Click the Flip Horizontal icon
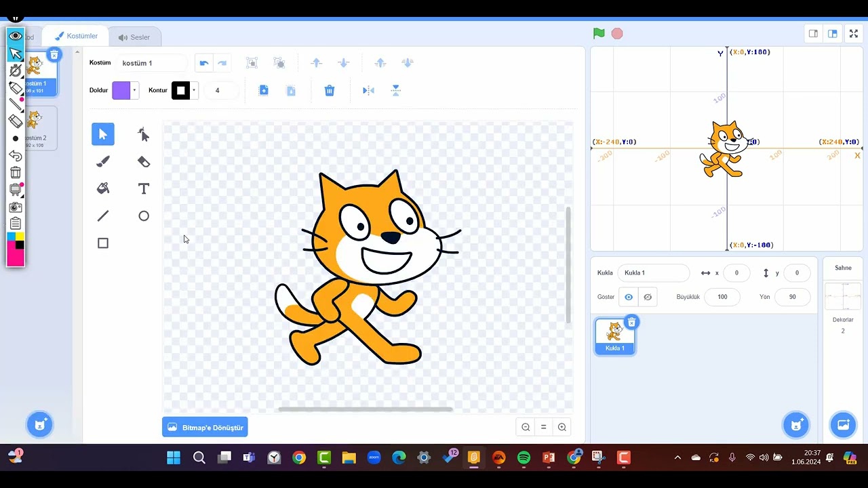The image size is (868, 488). pos(368,90)
